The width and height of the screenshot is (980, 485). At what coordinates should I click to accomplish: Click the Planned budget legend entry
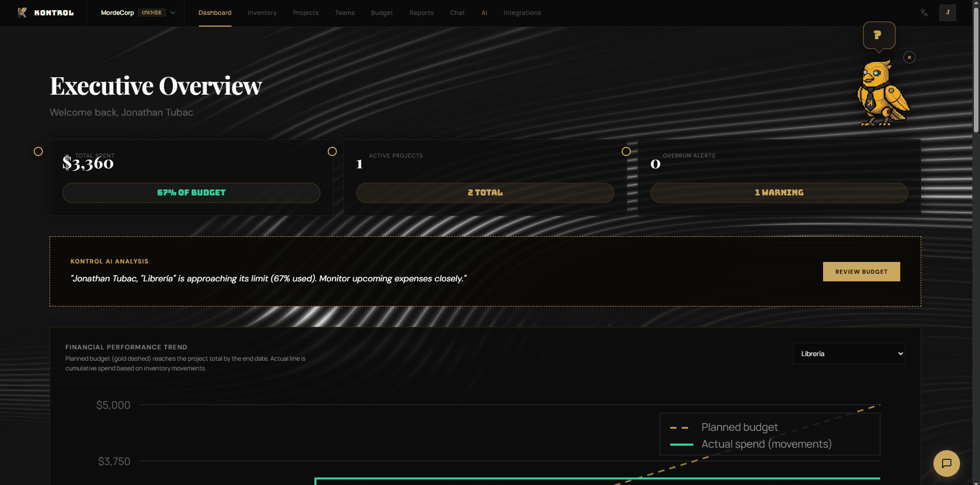click(x=724, y=427)
